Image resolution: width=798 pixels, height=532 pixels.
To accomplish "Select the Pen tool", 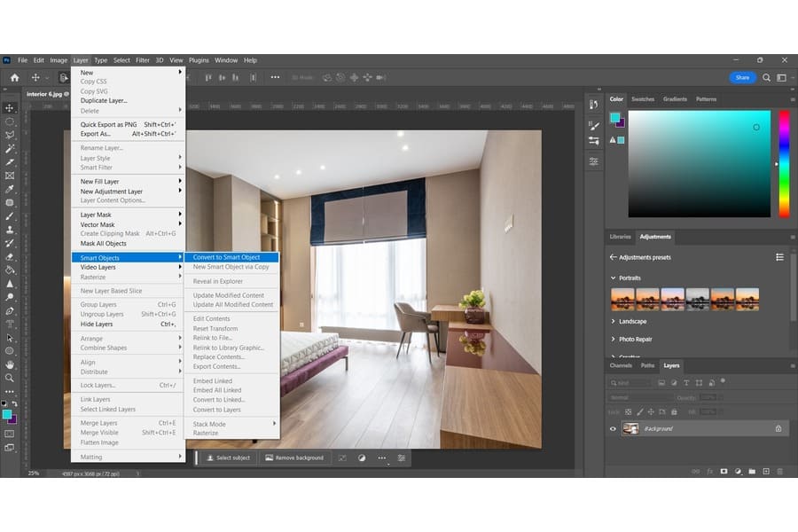I will (9, 310).
